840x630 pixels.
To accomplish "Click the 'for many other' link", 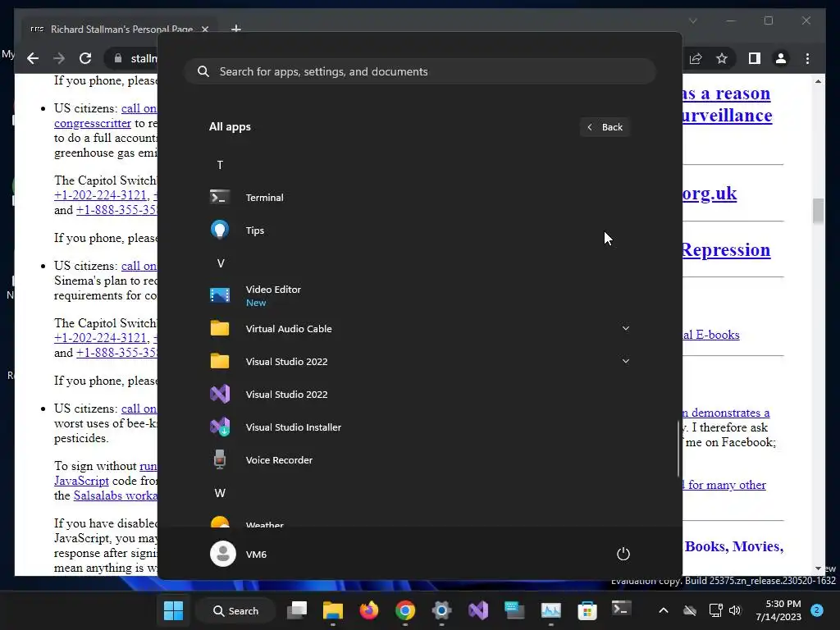I will pyautogui.click(x=725, y=485).
